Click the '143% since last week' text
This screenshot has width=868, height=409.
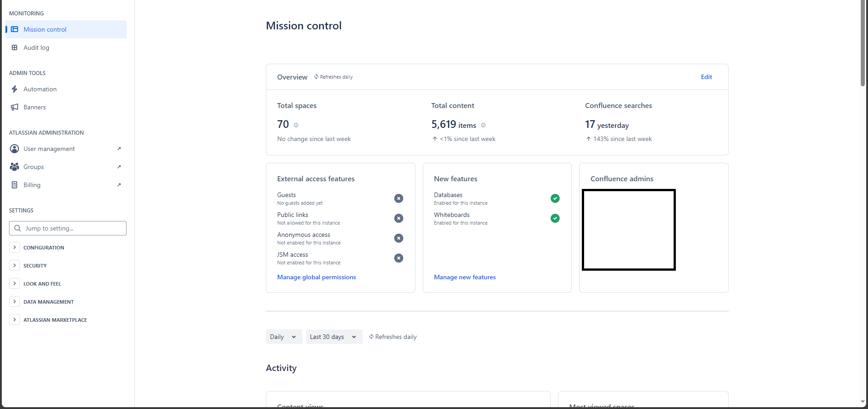coord(623,139)
